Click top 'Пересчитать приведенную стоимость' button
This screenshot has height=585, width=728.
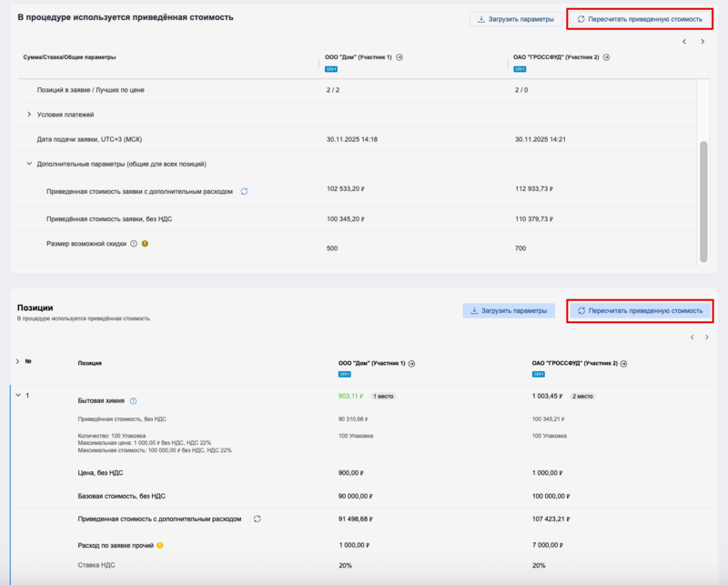(x=640, y=18)
